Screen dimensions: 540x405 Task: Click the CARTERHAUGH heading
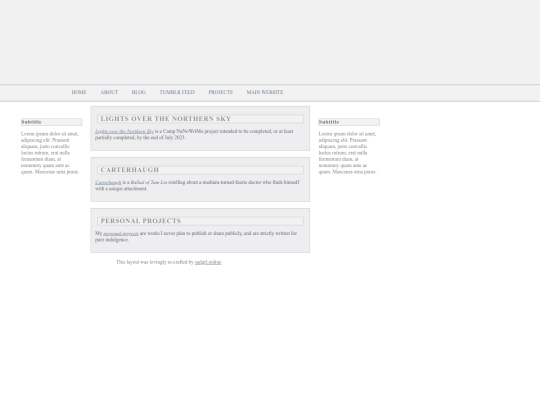(200, 170)
